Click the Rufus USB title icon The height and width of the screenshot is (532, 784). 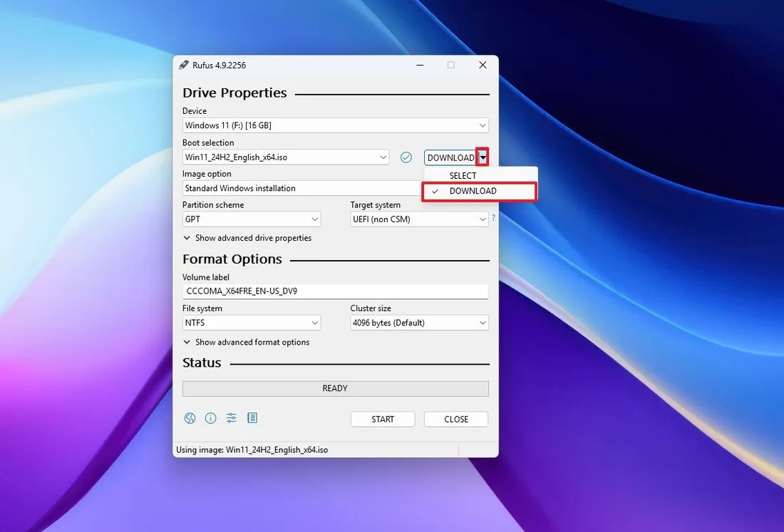183,65
